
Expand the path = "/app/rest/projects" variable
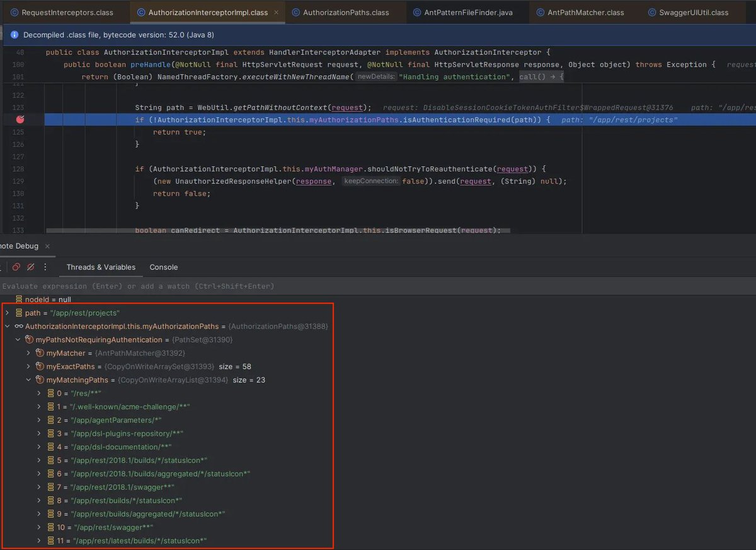8,313
